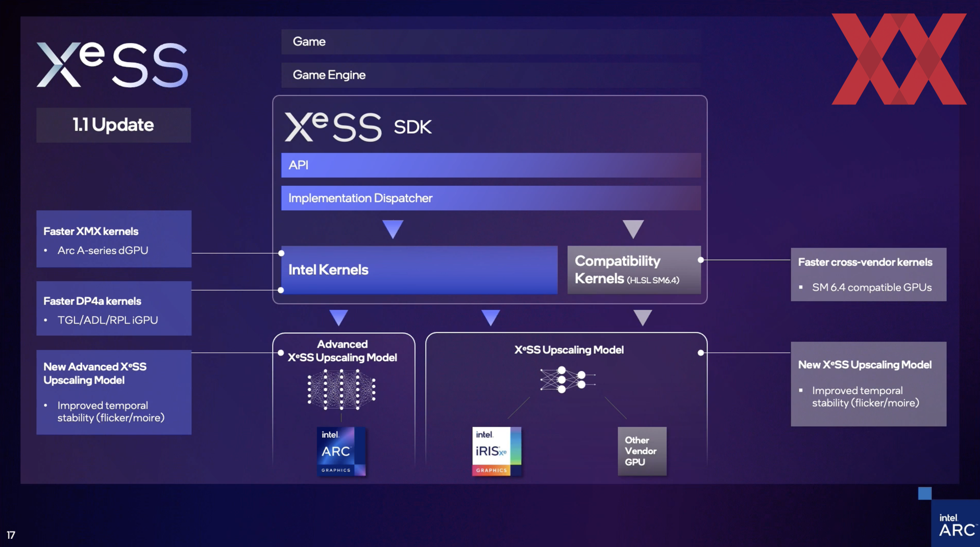Click the XeSS SDK logo heading
Screen dimensions: 980x547
pos(358,127)
